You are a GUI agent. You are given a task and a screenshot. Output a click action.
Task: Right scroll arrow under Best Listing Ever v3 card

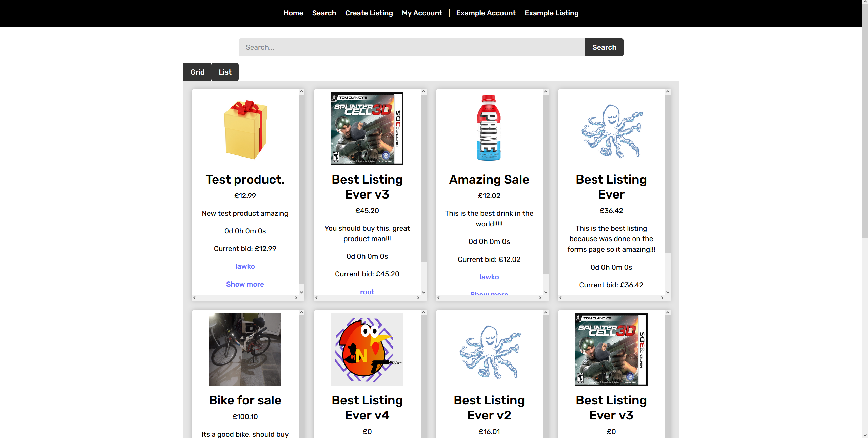418,298
